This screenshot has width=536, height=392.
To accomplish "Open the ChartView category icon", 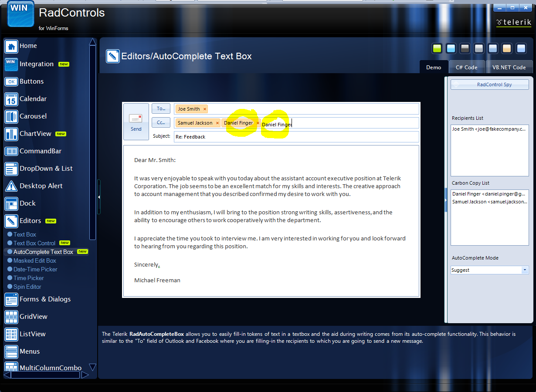I will [x=11, y=134].
